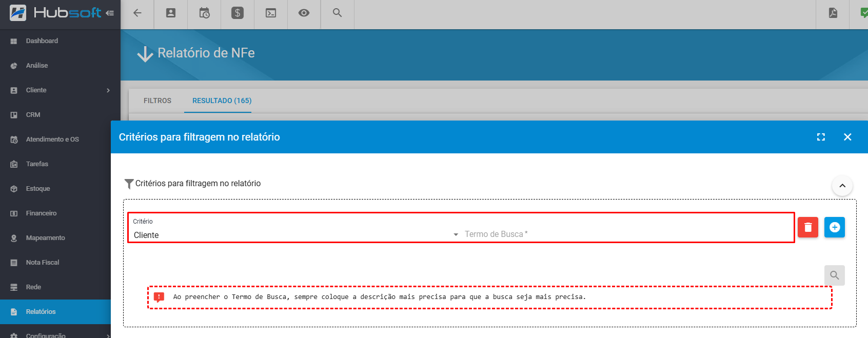Viewport: 868px width, 338px height.
Task: Open the Critério dropdown showing Cliente
Action: tap(296, 234)
